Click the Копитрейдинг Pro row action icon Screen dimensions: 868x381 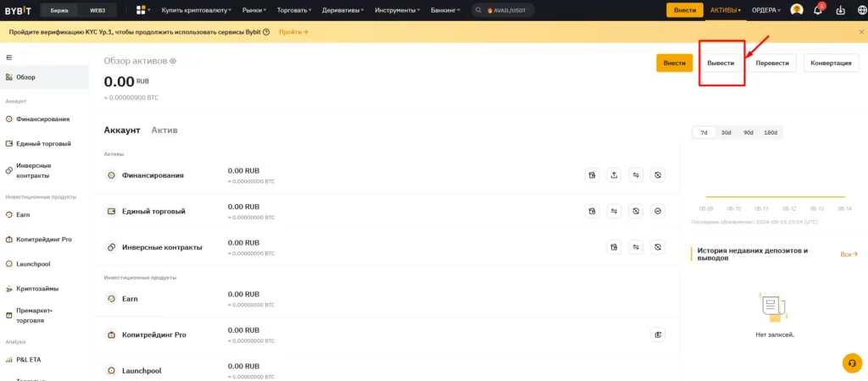pyautogui.click(x=658, y=334)
